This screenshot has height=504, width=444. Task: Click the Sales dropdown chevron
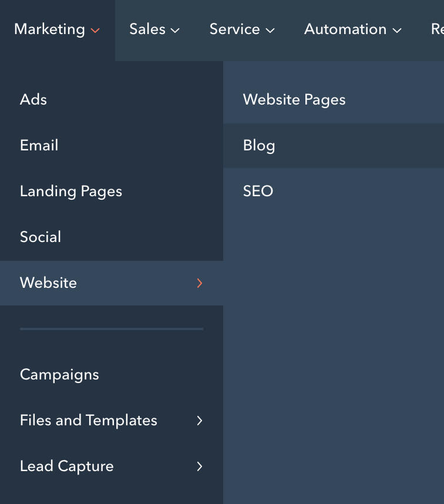click(x=175, y=31)
